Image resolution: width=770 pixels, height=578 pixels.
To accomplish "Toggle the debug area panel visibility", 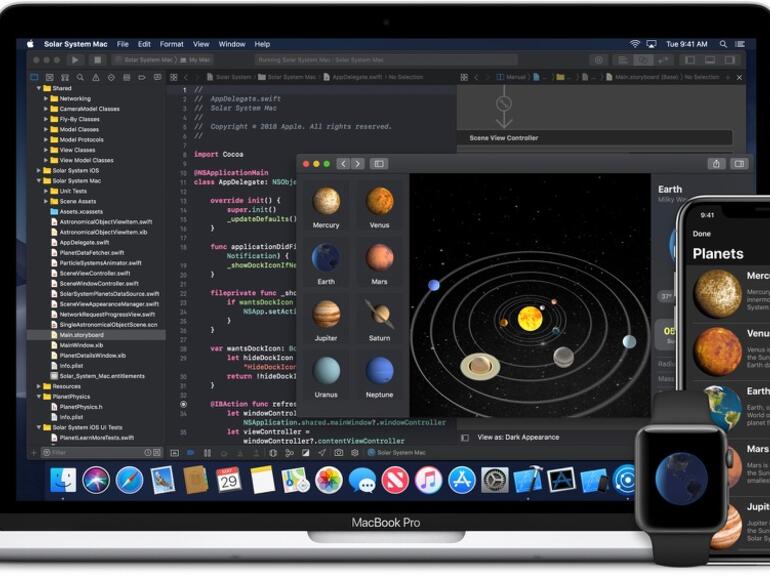I will pyautogui.click(x=710, y=60).
